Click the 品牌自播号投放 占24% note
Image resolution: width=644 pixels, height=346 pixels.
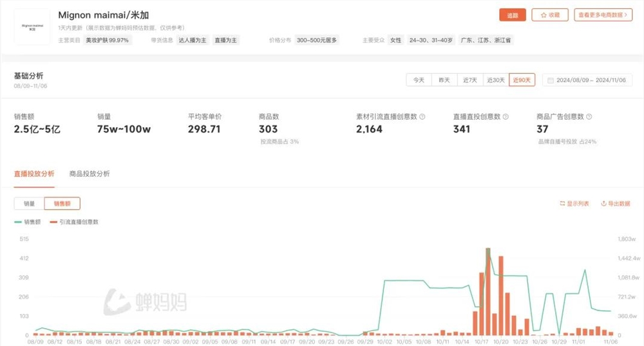[x=567, y=141]
